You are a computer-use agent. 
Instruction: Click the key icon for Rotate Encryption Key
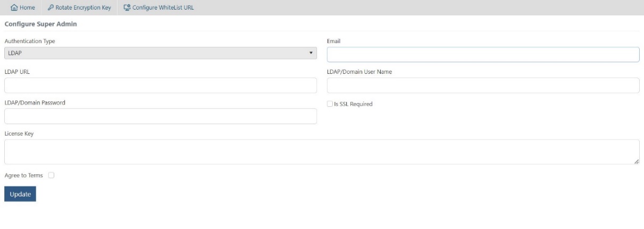click(51, 7)
